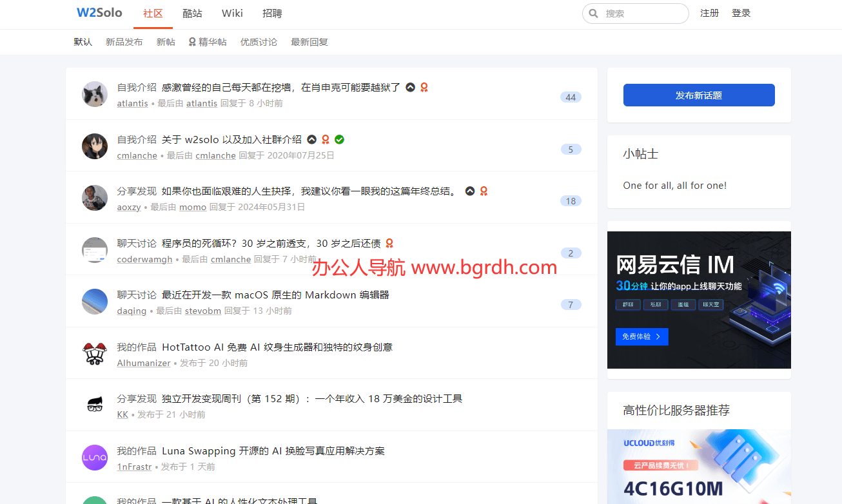Viewport: 842px width, 504px height.
Task: Open cmlanche's profile avatar
Action: coord(95,146)
